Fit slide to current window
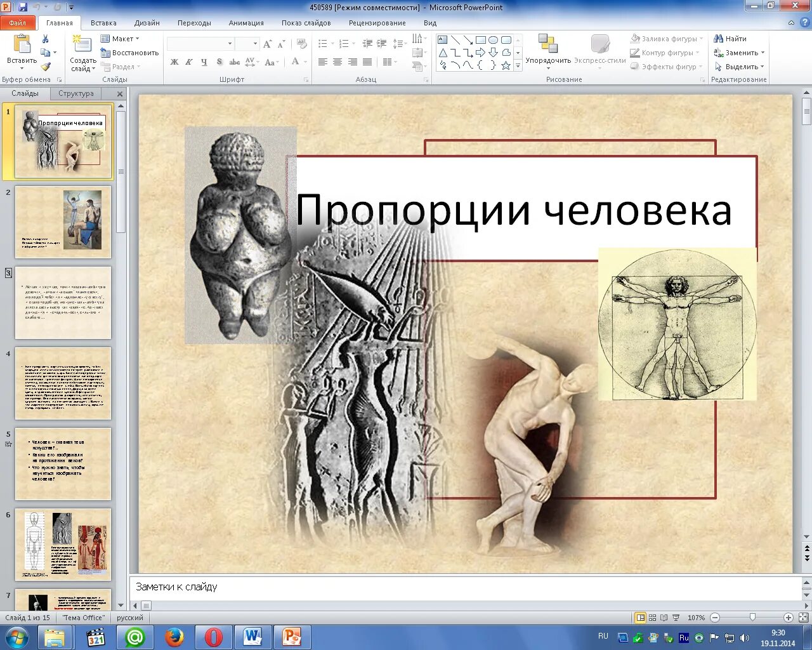Image resolution: width=812 pixels, height=650 pixels. [x=804, y=618]
